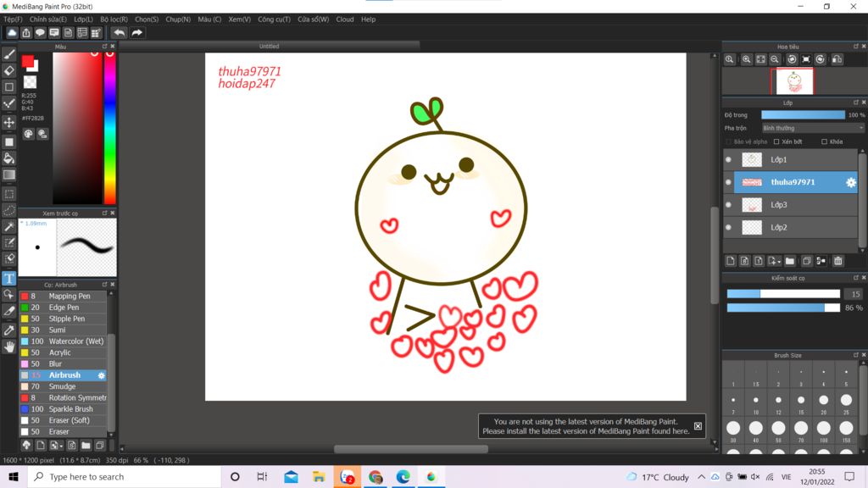Select the Mapping Pen brush

click(63, 296)
